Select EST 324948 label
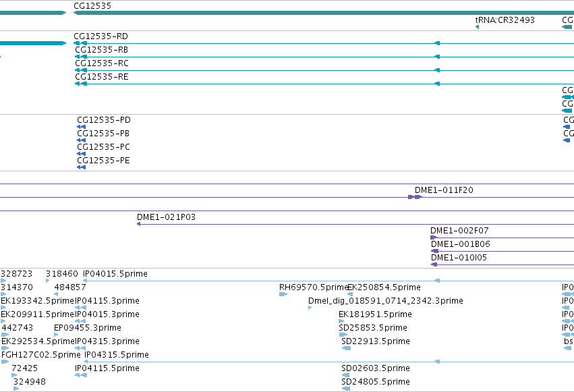 tap(30, 382)
